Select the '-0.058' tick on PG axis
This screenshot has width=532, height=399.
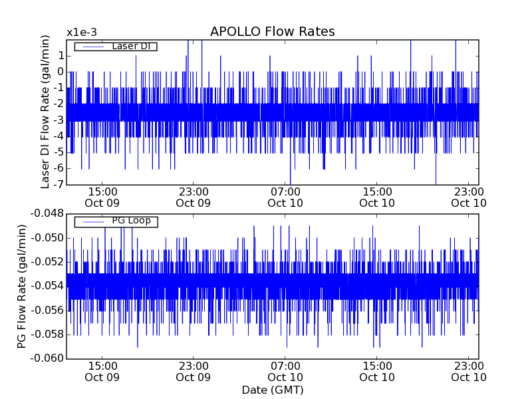coord(47,334)
